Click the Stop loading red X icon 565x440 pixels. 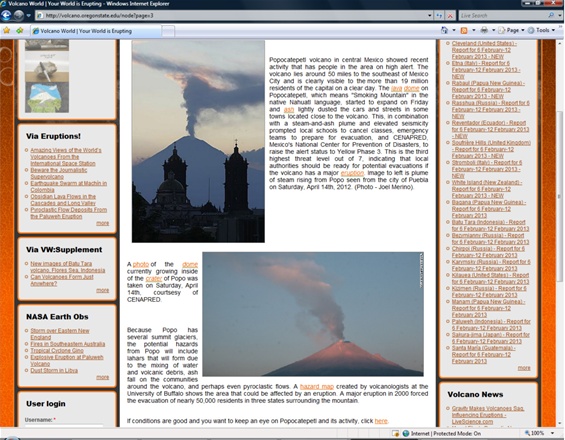[450, 15]
